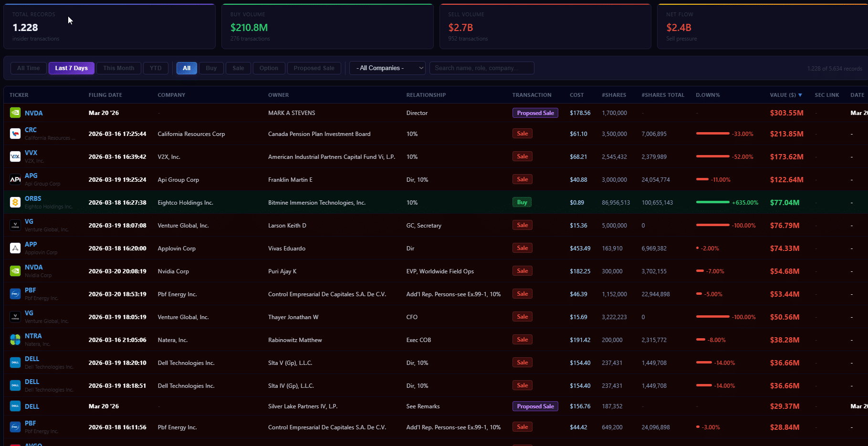Click the NVDA logo icon in the first row

15,113
